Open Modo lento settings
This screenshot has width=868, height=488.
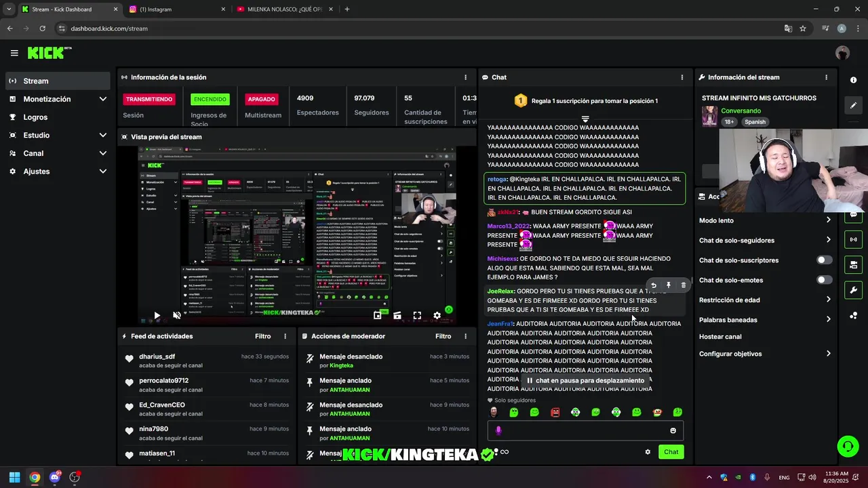pos(765,220)
